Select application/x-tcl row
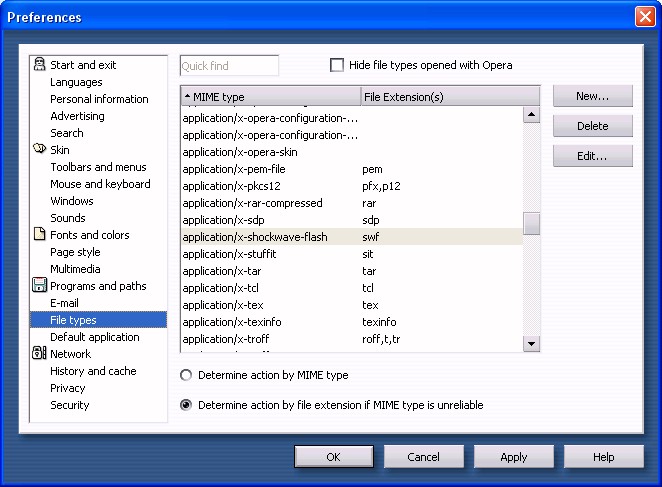This screenshot has width=662, height=487. [x=352, y=288]
